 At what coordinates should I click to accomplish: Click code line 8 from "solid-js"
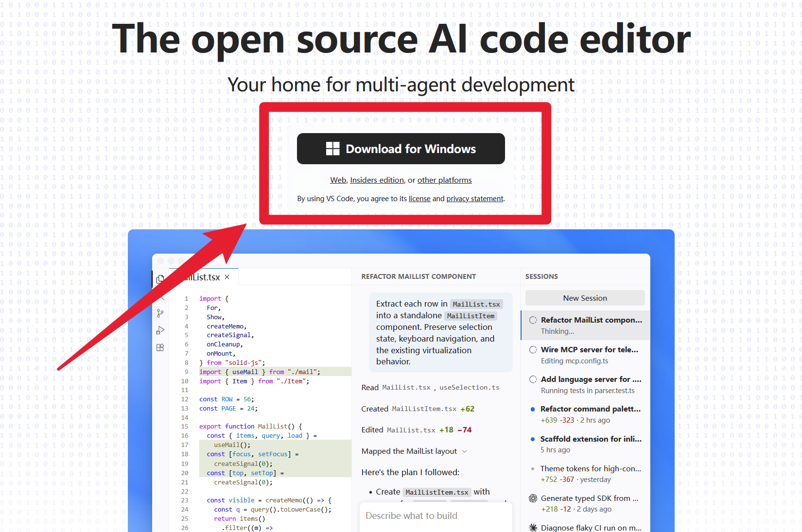coord(232,363)
